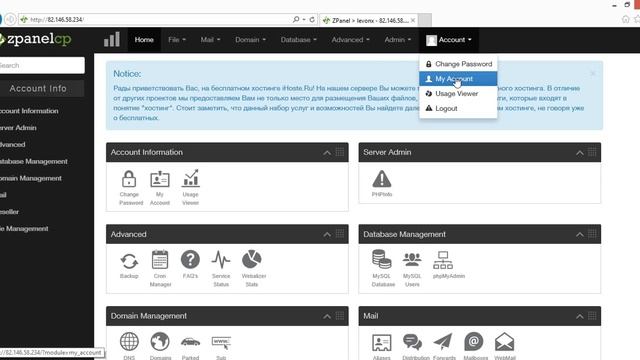Open a new browser tab
The height and width of the screenshot is (360, 640).
click(x=424, y=20)
